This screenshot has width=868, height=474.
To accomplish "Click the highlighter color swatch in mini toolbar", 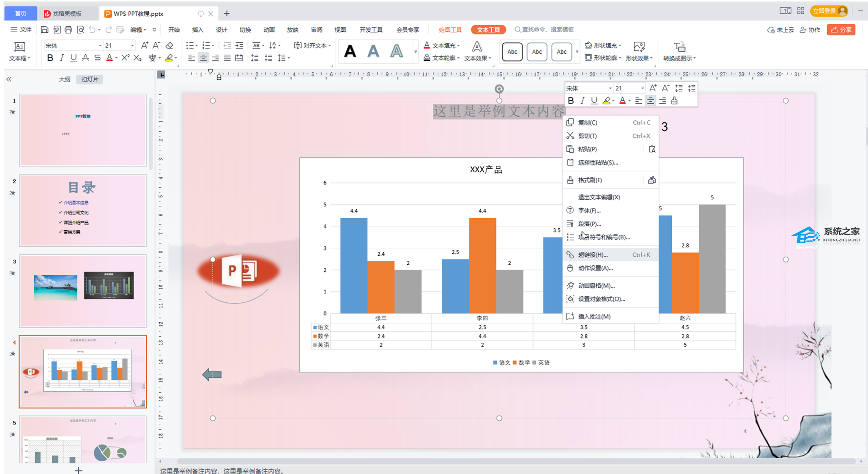I will pos(606,101).
